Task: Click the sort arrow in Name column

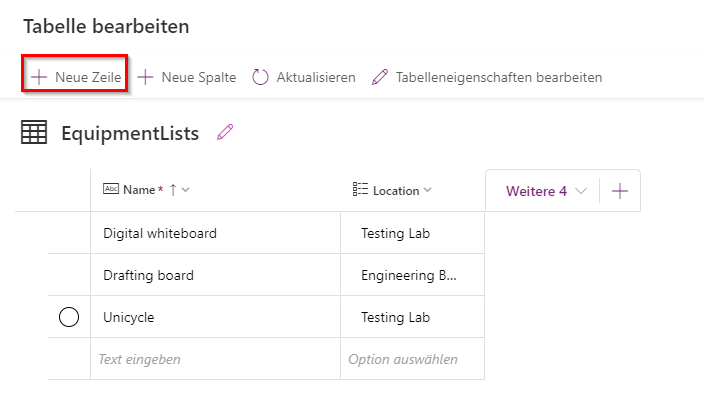Action: tap(172, 190)
